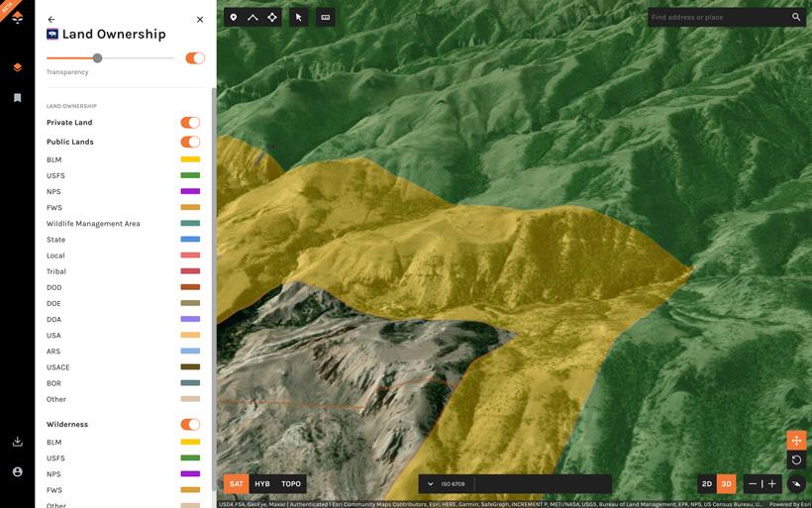The width and height of the screenshot is (812, 508).
Task: Zoom in with the plus button
Action: coord(772,484)
